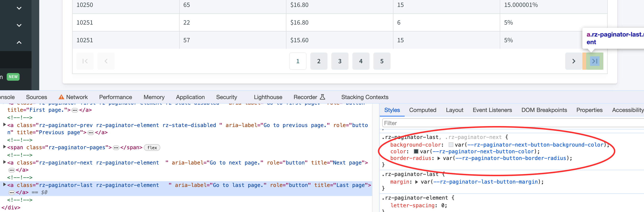The height and width of the screenshot is (212, 644).
Task: Select the Styles sidebar tab
Action: 392,110
